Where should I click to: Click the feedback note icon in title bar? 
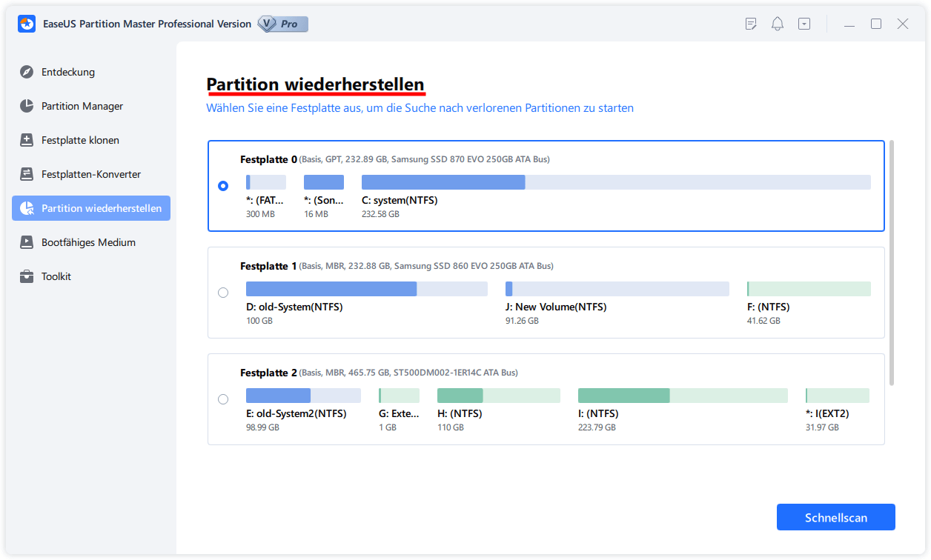pyautogui.click(x=751, y=23)
